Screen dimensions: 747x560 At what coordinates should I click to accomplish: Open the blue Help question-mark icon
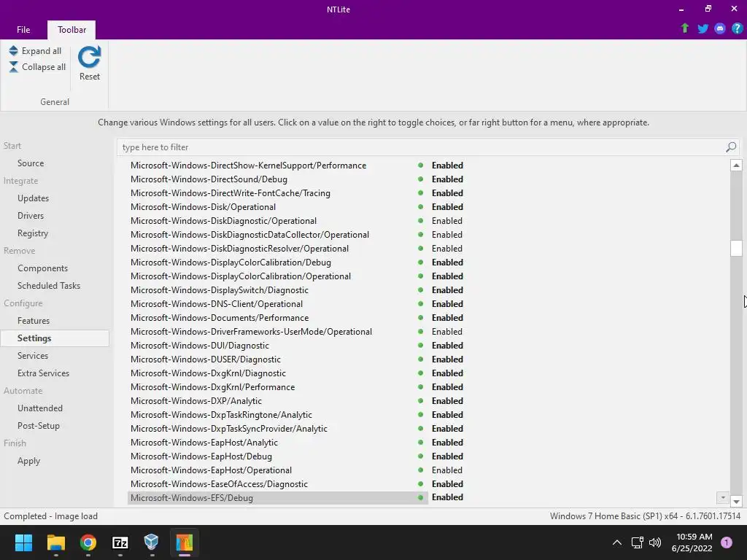pos(737,28)
